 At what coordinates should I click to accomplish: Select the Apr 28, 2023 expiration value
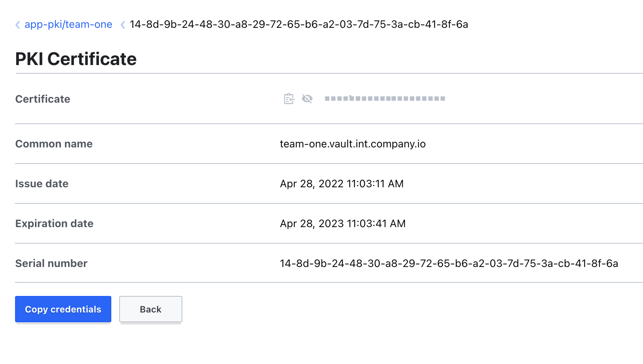[343, 223]
